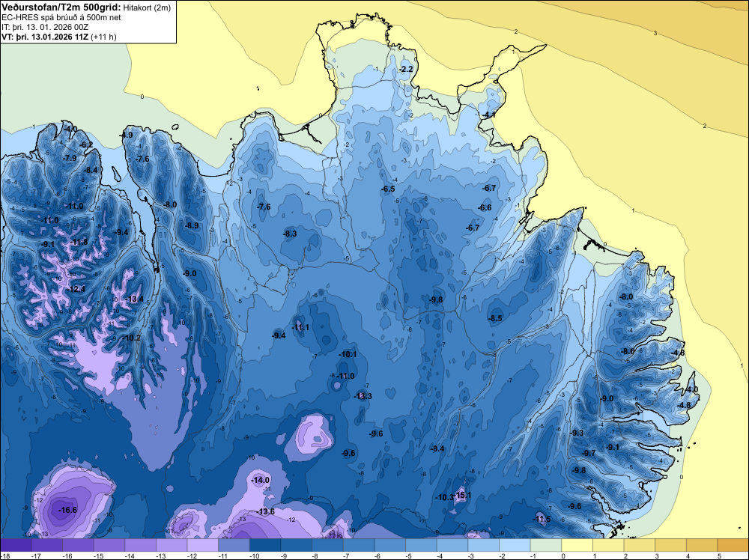Select the -14.0 temperature label
The image size is (749, 560).
pyautogui.click(x=261, y=480)
